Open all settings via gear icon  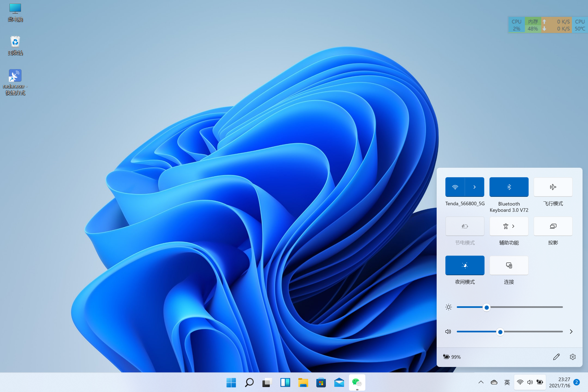(572, 357)
